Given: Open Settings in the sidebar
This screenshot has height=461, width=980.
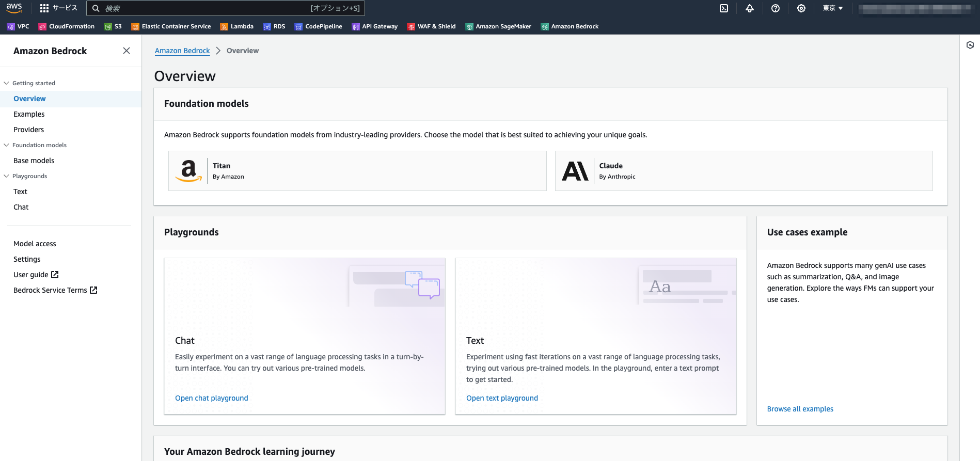Looking at the screenshot, I should pos(27,259).
